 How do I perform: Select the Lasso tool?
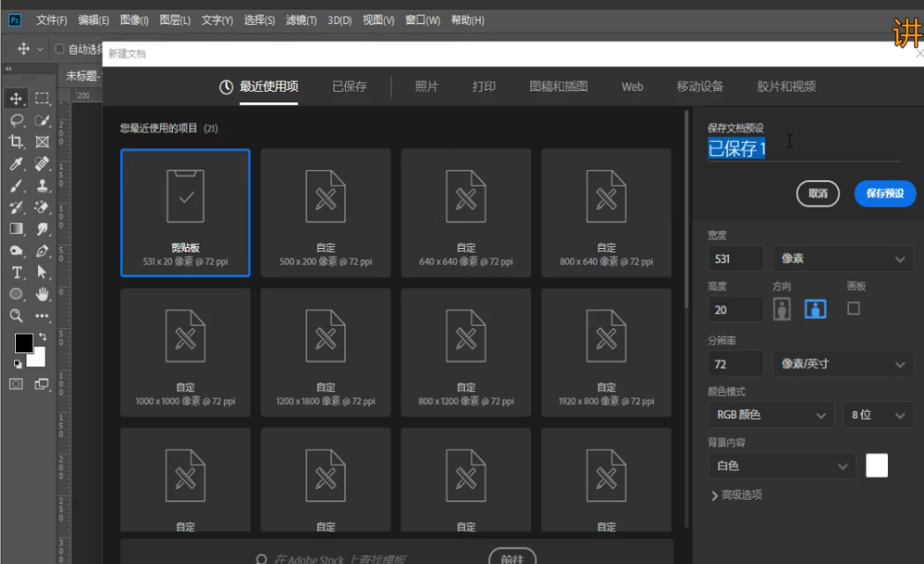point(17,120)
